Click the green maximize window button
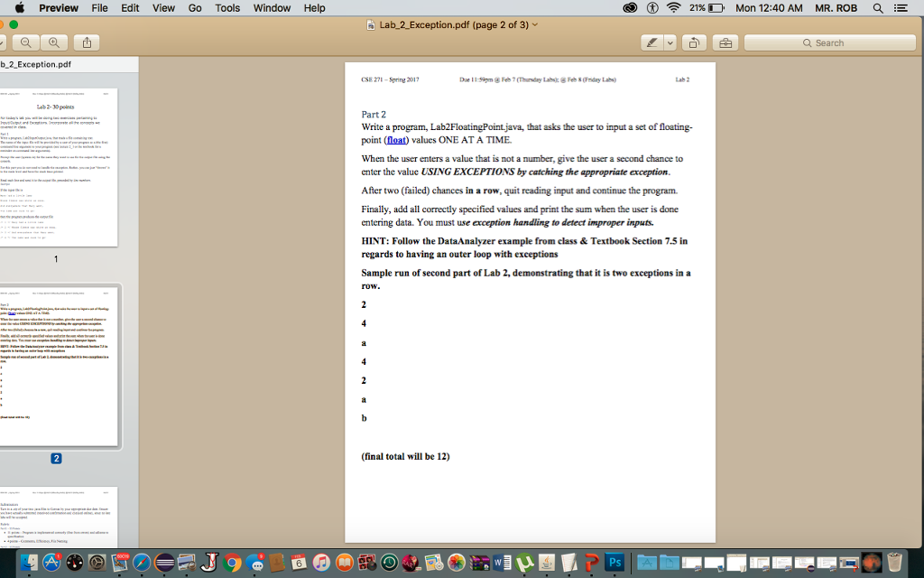 [x=14, y=24]
